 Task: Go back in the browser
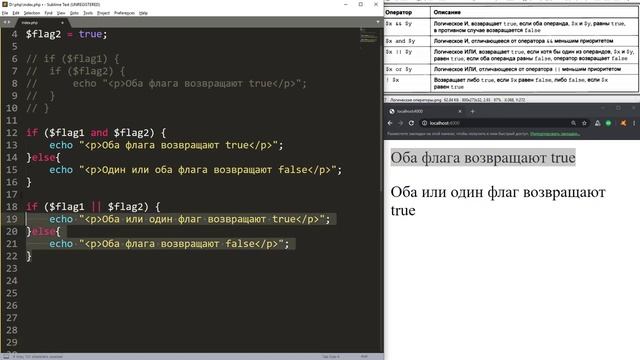[x=390, y=123]
